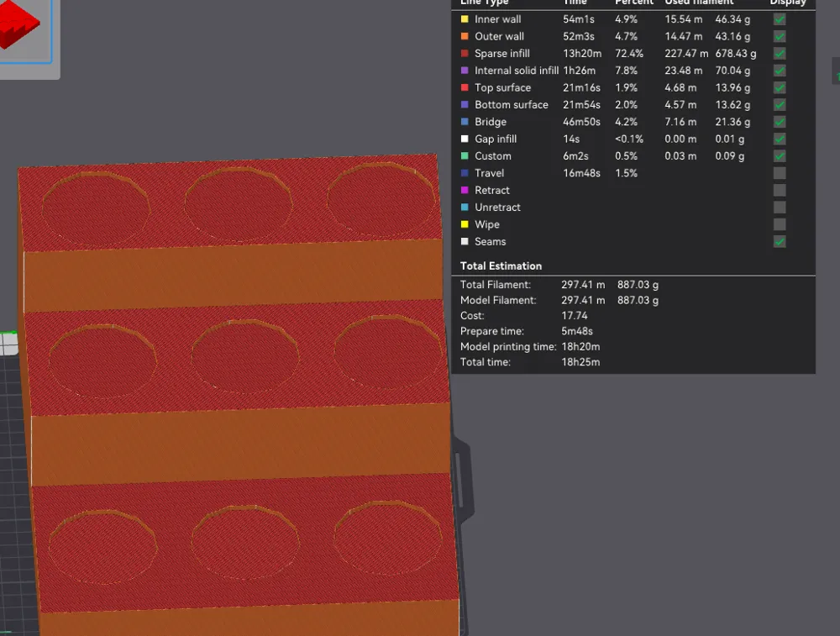Toggle Outer wall display checkbox

[x=780, y=36]
